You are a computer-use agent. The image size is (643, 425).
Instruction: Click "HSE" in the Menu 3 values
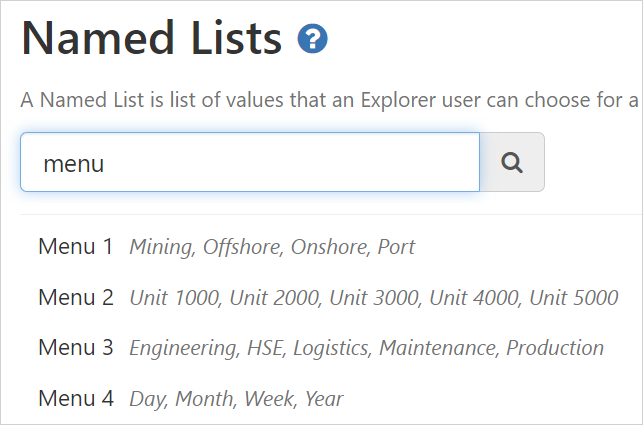pos(257,349)
